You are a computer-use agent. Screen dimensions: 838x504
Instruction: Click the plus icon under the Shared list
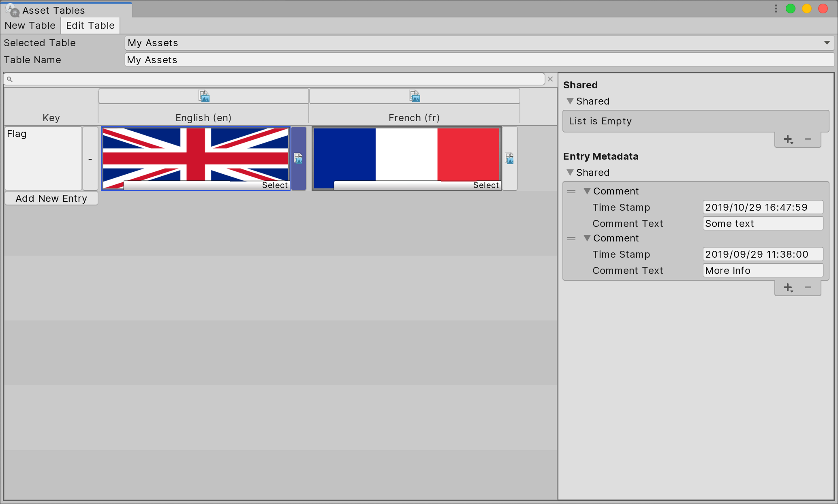point(788,139)
